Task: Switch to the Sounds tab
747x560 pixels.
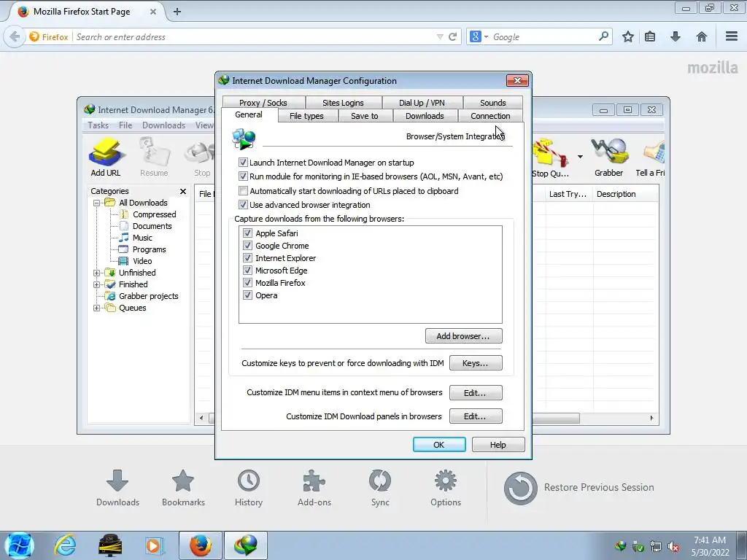Action: [x=492, y=102]
